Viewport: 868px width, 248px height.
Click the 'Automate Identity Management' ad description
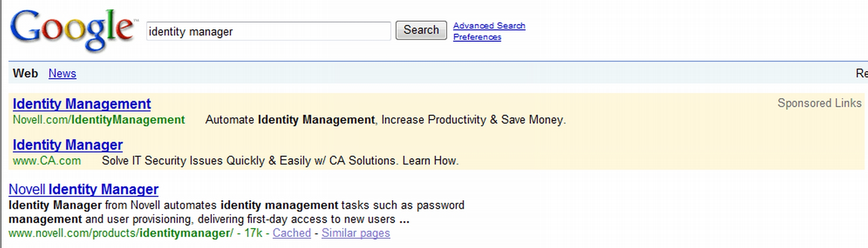point(385,120)
